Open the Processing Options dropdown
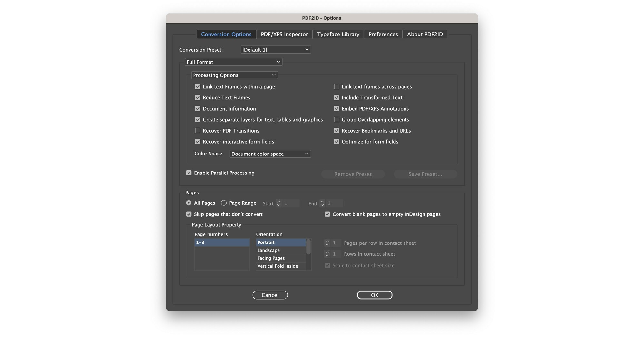The image size is (644, 337). pos(234,75)
